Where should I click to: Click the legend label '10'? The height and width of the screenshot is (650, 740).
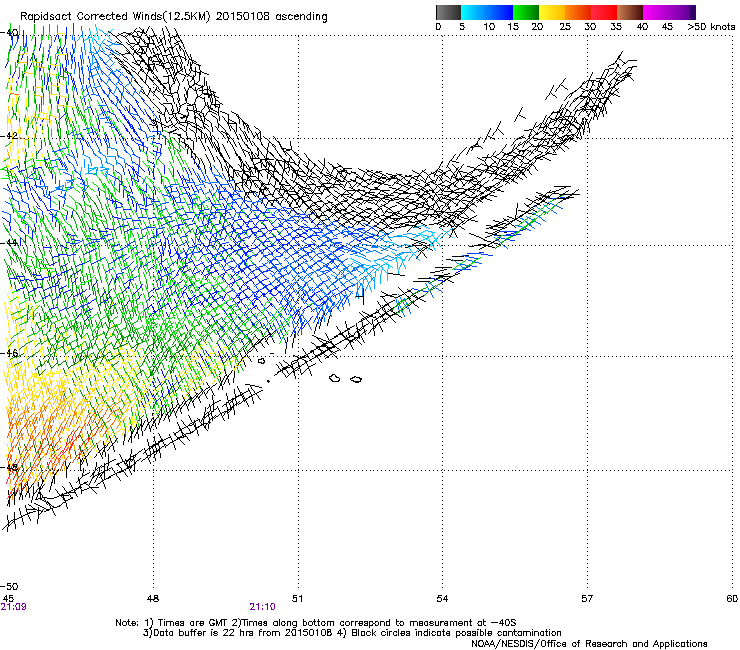(x=489, y=27)
